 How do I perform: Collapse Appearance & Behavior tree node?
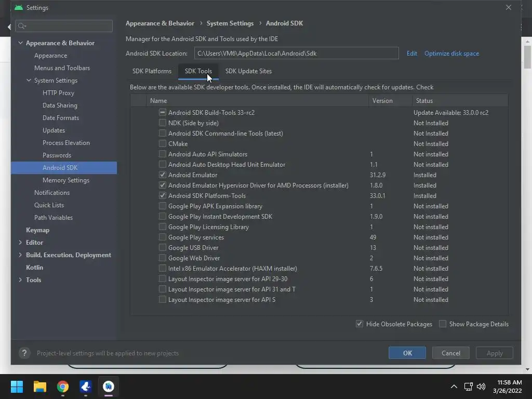tap(20, 43)
